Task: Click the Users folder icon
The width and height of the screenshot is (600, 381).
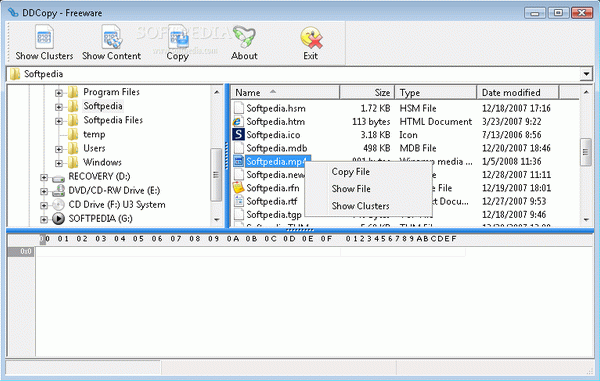Action: coord(73,148)
